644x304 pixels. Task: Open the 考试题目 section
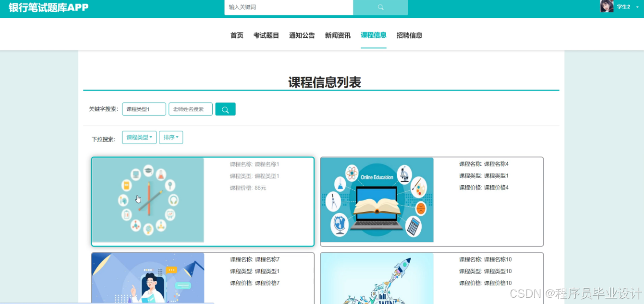click(266, 35)
